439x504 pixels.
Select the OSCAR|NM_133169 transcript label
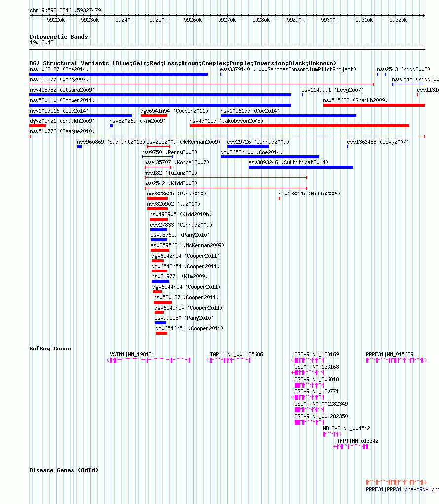pos(317,354)
